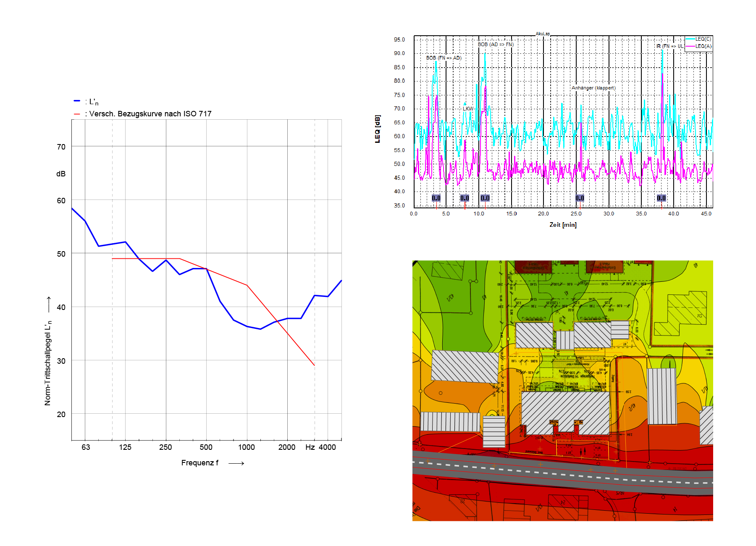Image resolution: width=756 pixels, height=546 pixels.
Task: Click the "Zeit [min]" axis label
Action: (563, 225)
